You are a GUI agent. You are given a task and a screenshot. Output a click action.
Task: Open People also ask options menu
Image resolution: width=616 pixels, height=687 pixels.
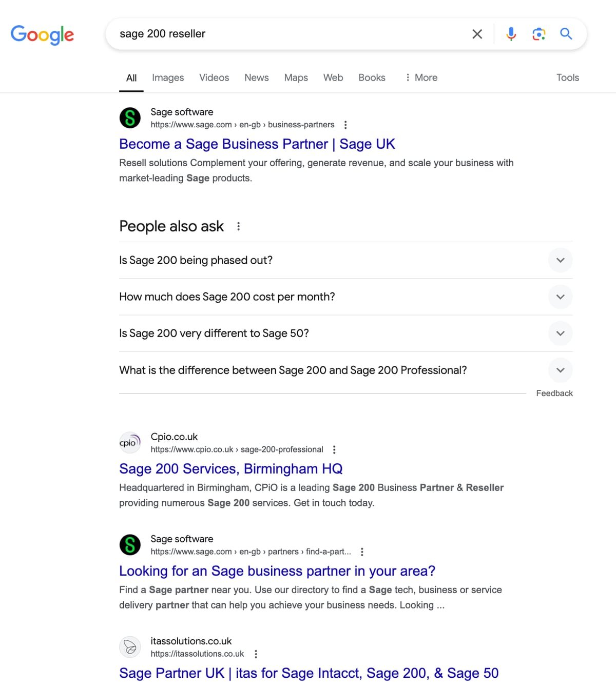(x=238, y=226)
